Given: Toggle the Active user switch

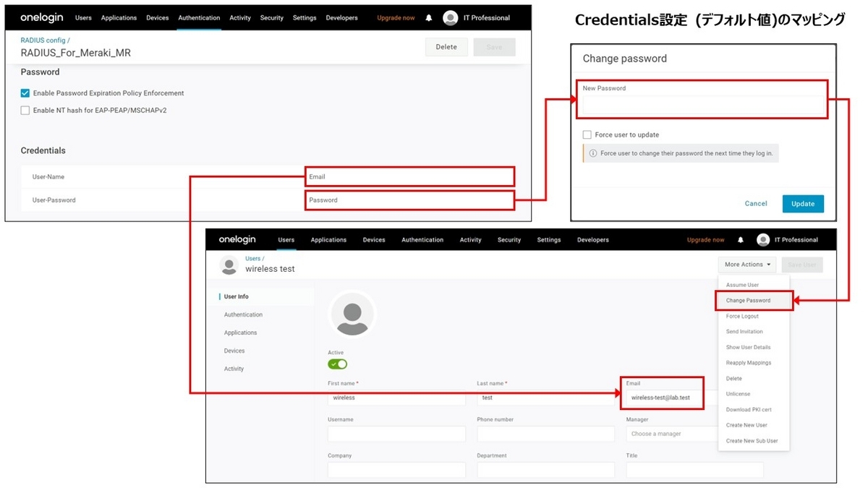Looking at the screenshot, I should pos(338,364).
